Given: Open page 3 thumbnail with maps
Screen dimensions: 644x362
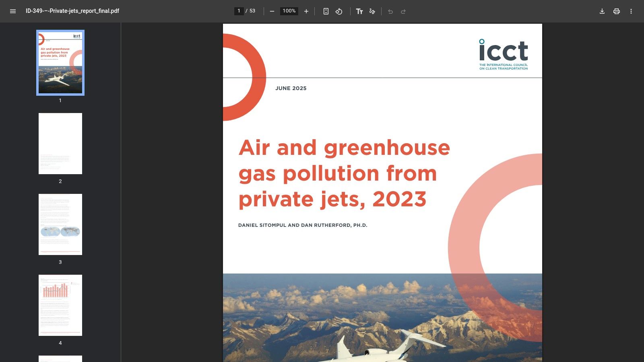Looking at the screenshot, I should pyautogui.click(x=60, y=224).
